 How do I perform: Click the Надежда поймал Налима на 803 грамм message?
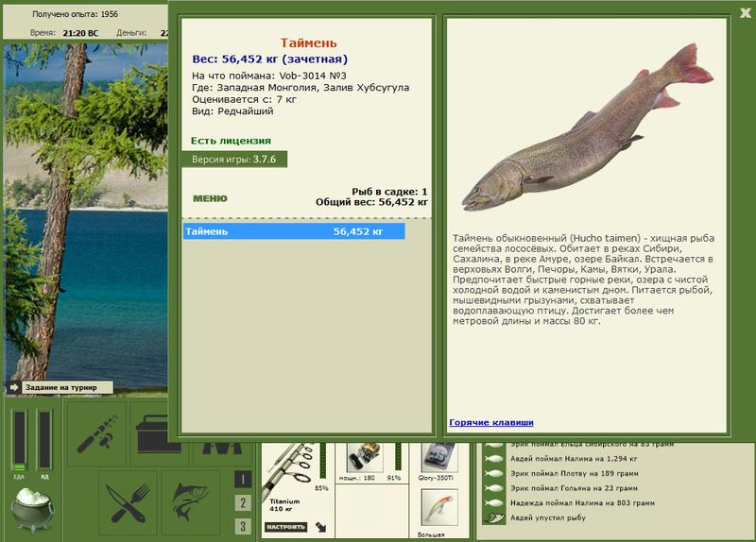[582, 503]
